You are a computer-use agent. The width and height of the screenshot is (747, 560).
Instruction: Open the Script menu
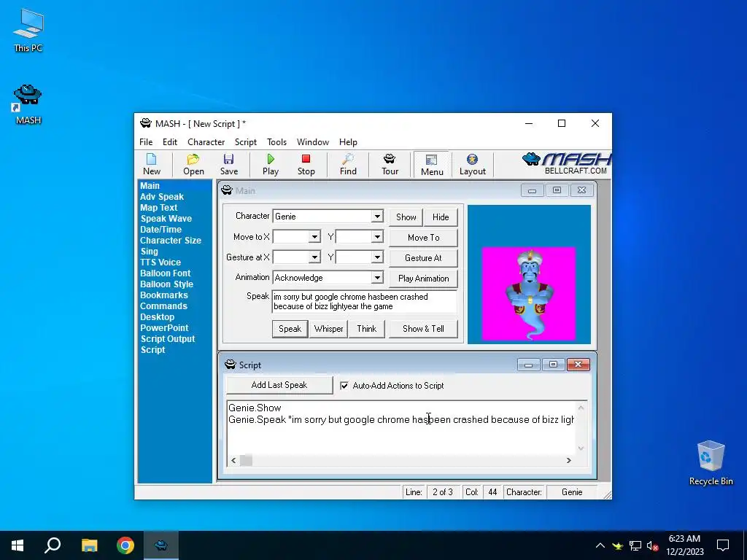tap(245, 142)
